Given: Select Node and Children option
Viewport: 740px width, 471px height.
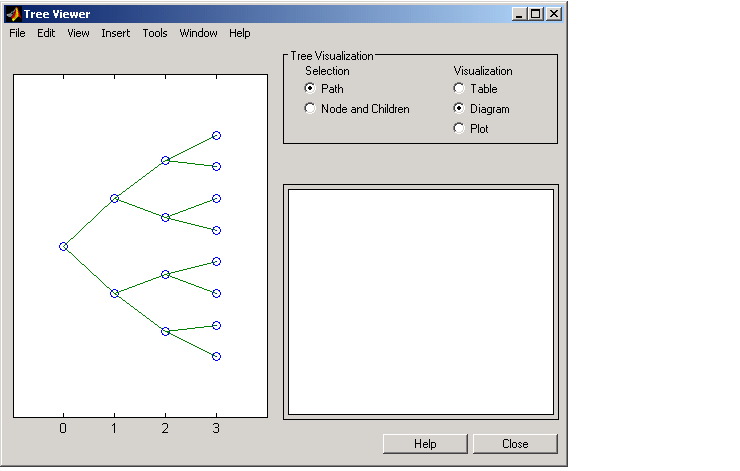Looking at the screenshot, I should 310,109.
